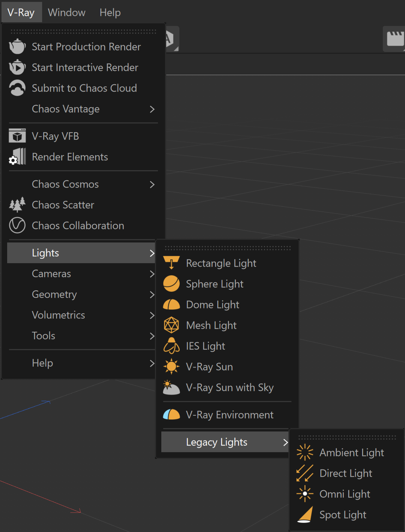Expand the Volumetrics submenu arrow
The image size is (405, 532).
point(152,315)
